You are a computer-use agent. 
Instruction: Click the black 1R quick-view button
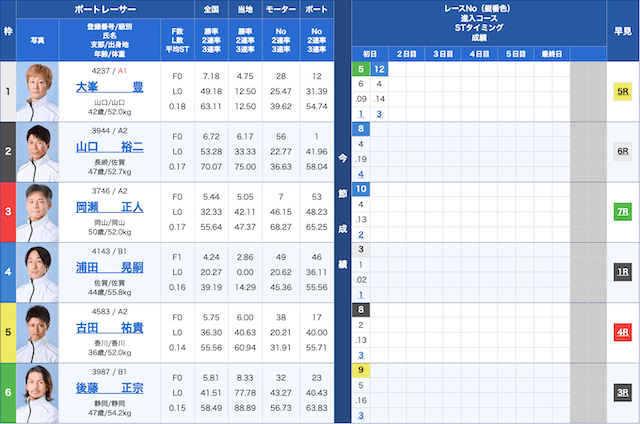click(x=622, y=272)
